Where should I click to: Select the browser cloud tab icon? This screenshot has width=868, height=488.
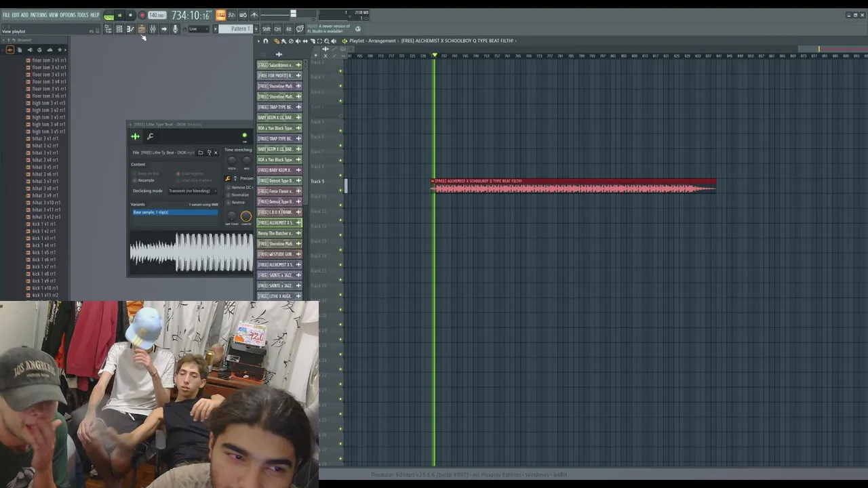50,49
